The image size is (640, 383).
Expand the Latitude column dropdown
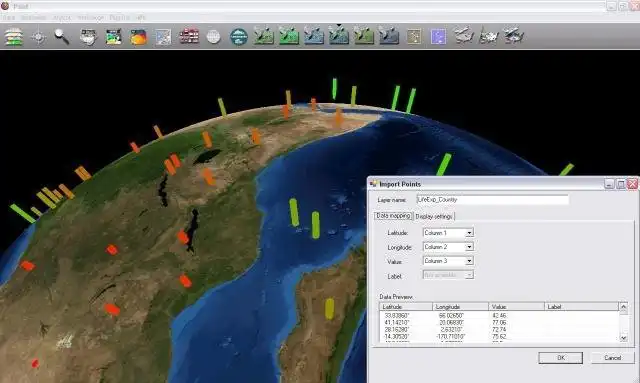coord(469,233)
